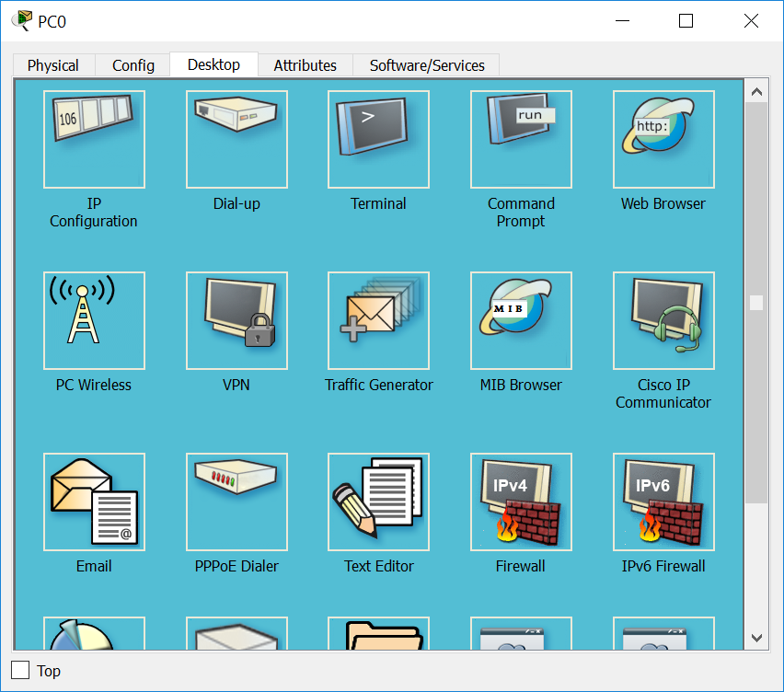Screen dimensions: 784x692
Task: Click the gray box device icon in bottom row
Action: [236, 633]
